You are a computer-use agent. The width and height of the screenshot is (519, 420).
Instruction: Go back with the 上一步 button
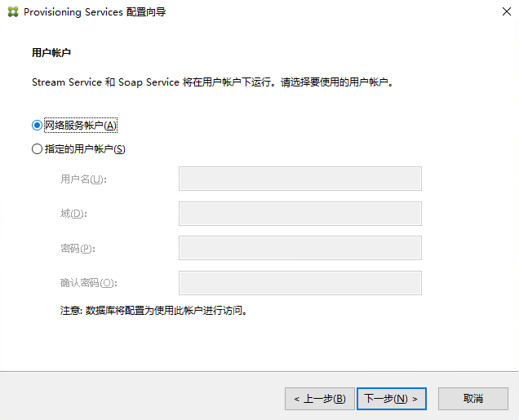tap(320, 399)
